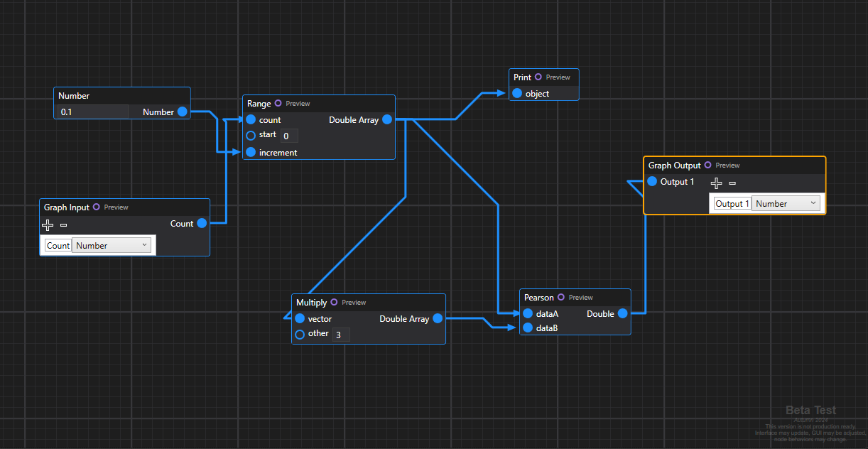Click the plus icon in Graph Output node
Screen dimensions: 868x449
[717, 183]
